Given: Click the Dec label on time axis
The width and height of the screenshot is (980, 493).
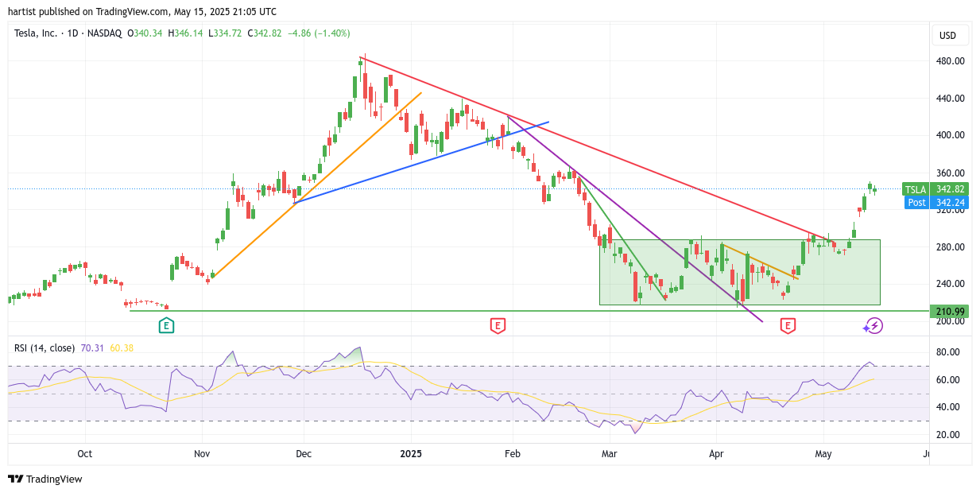Looking at the screenshot, I should 304,454.
